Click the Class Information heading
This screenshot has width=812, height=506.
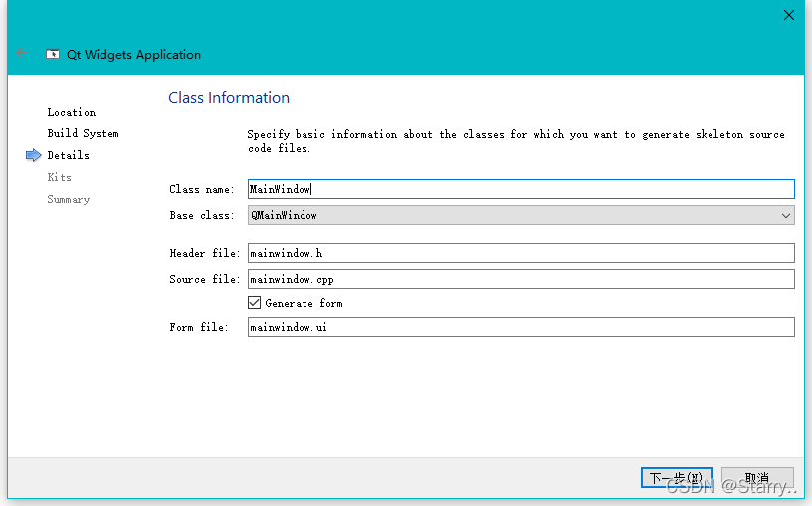(229, 98)
